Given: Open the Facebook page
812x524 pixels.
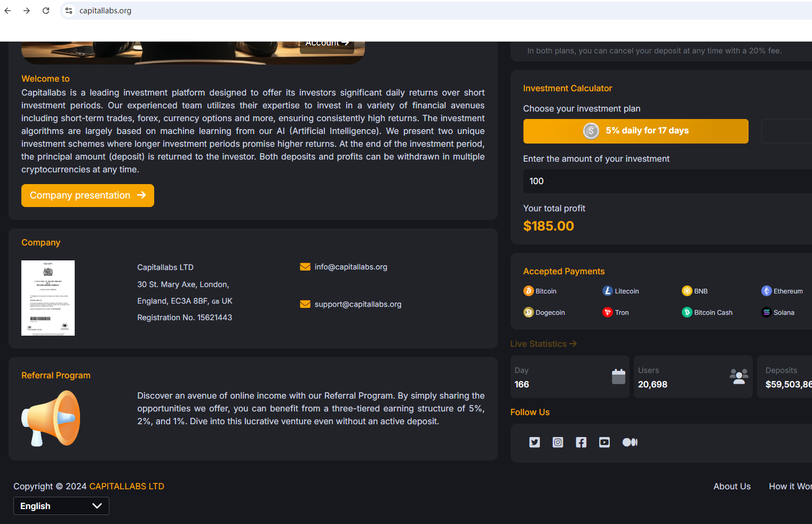Looking at the screenshot, I should coord(581,442).
